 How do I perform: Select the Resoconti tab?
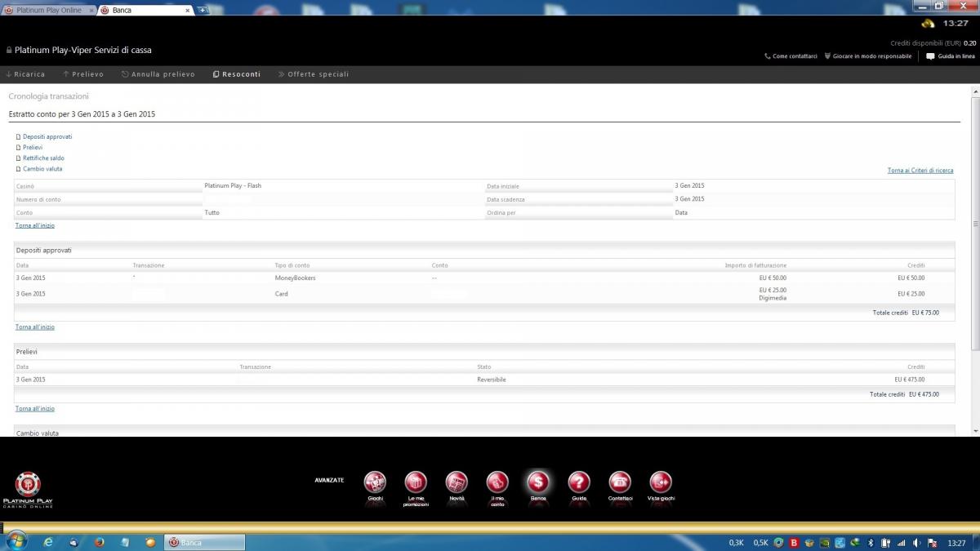pyautogui.click(x=237, y=74)
